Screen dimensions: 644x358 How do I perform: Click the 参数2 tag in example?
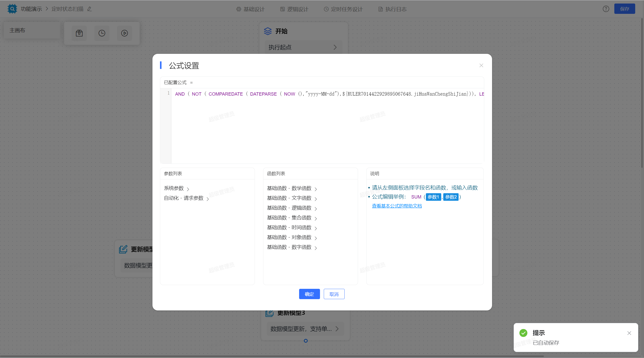[x=451, y=197]
